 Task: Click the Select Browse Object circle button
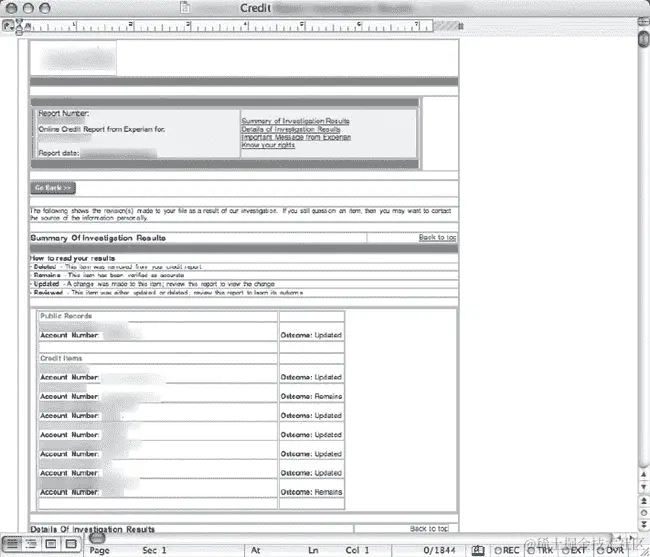[x=643, y=513]
